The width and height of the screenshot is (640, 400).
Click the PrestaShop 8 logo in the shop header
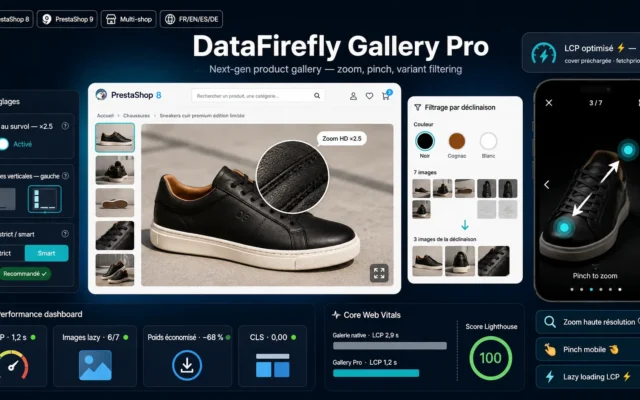[129, 95]
